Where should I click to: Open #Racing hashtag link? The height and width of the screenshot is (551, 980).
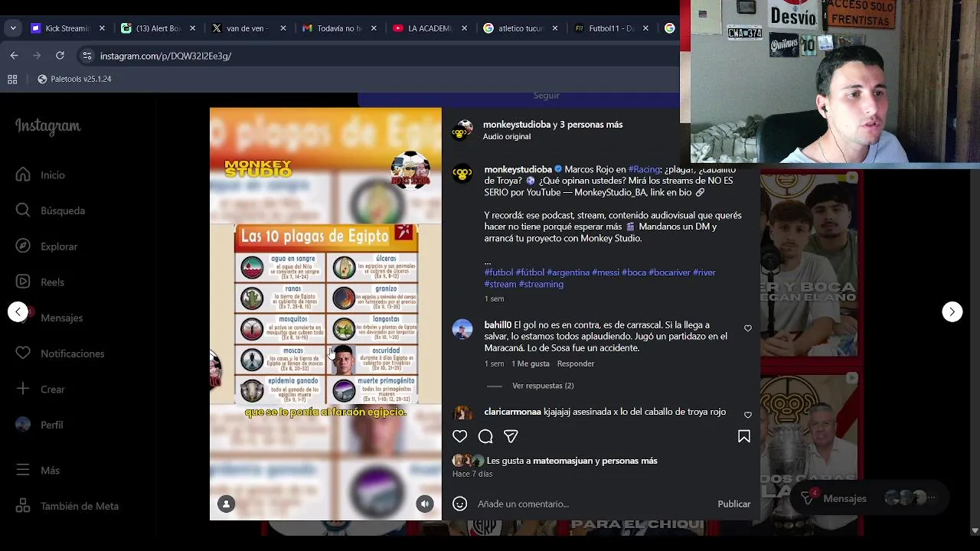coord(644,169)
